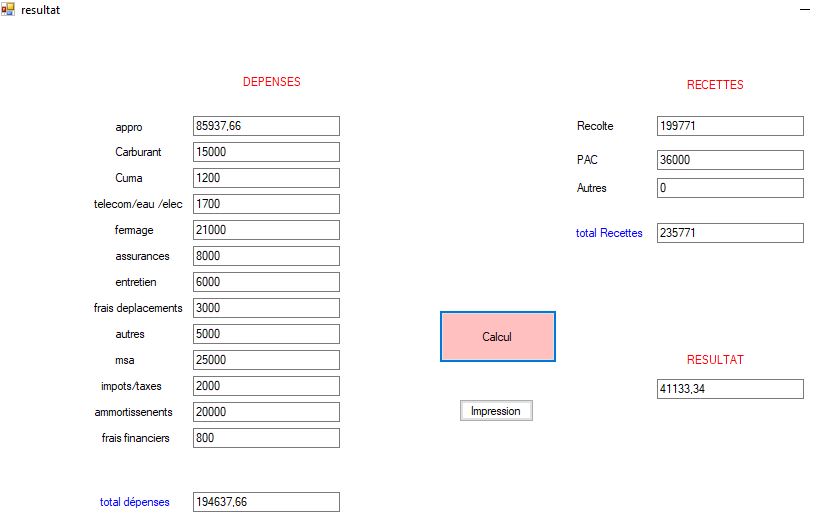
Task: Focus the entretien input box
Action: [266, 282]
